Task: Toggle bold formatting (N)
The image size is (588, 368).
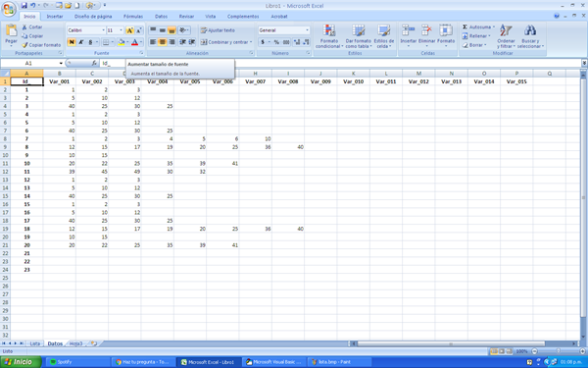Action: (72, 42)
